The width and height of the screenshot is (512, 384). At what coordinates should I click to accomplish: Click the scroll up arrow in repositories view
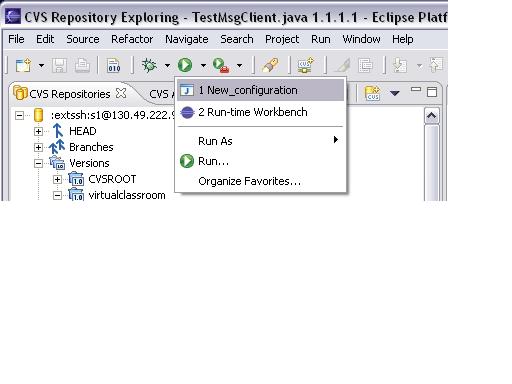coord(432,116)
